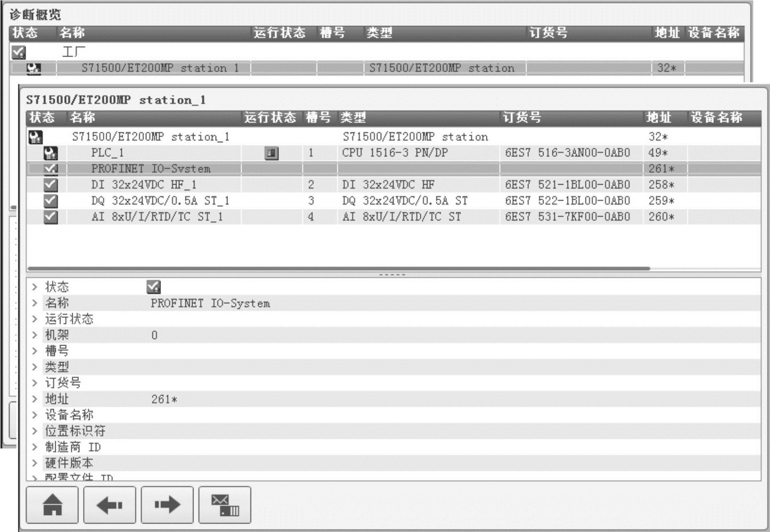Click order number 6ES7 522-1BL00-0AB0
This screenshot has height=532, width=770.
[568, 201]
